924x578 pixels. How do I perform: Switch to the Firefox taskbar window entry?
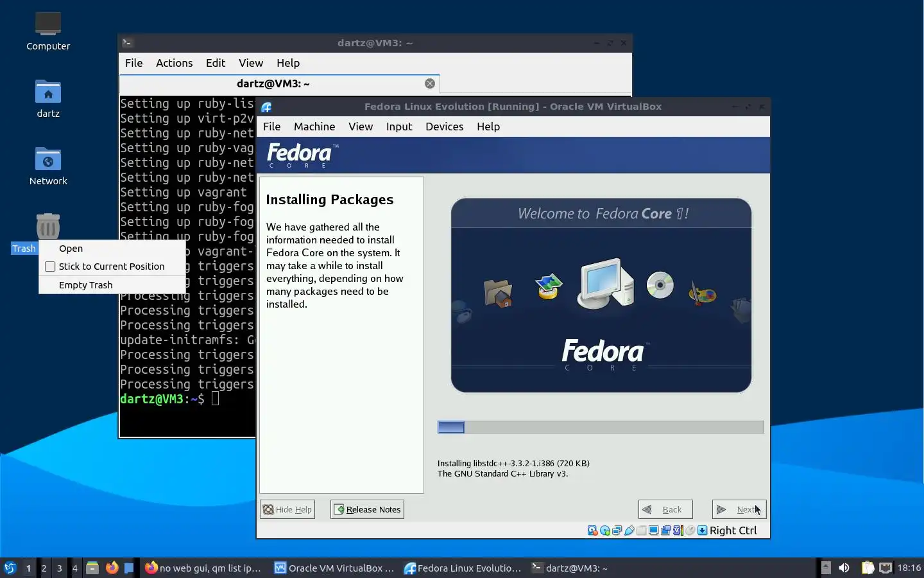pos(203,568)
